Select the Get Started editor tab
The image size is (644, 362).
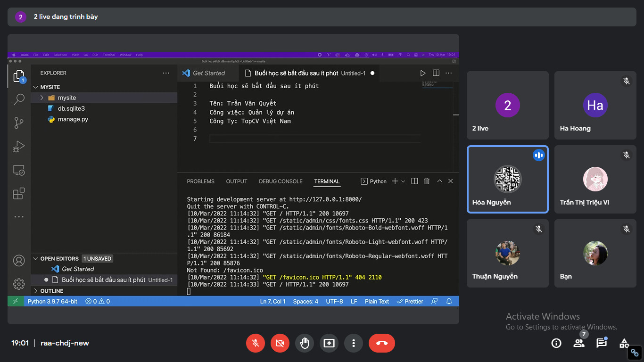click(208, 73)
